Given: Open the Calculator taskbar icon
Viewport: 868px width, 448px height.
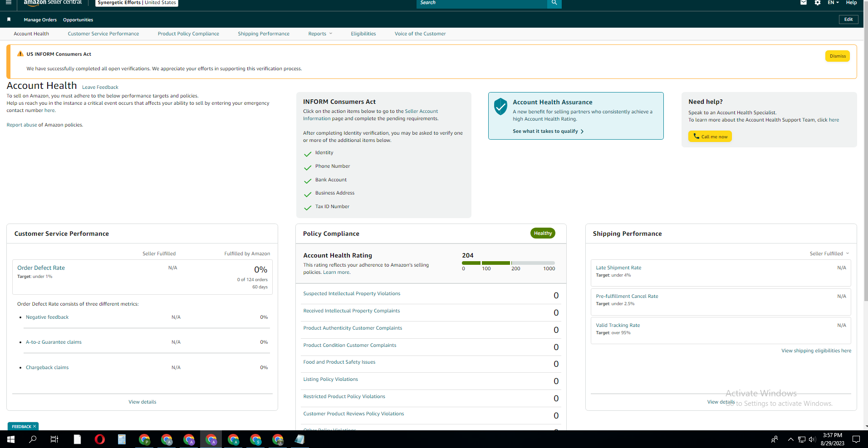Looking at the screenshot, I should (122, 439).
